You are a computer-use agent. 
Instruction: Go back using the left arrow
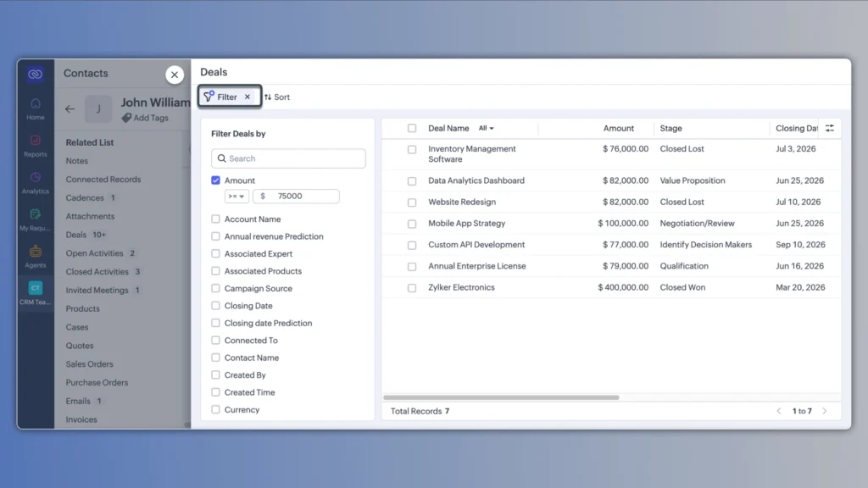click(70, 109)
